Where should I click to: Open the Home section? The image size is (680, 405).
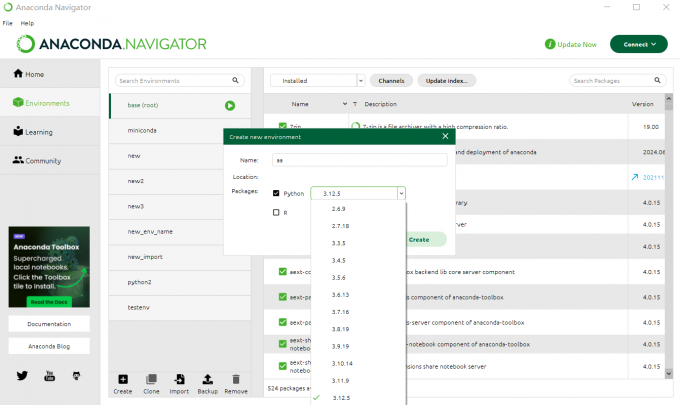pyautogui.click(x=29, y=74)
